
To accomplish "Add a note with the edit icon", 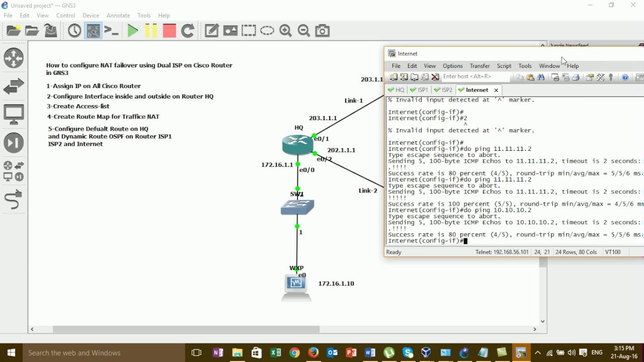I will click(x=212, y=31).
